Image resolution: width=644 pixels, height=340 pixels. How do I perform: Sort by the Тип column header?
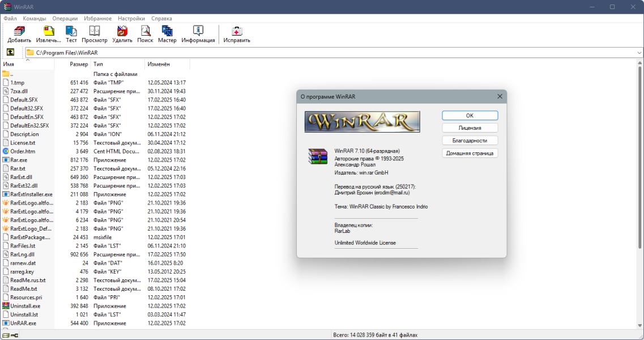pyautogui.click(x=118, y=64)
